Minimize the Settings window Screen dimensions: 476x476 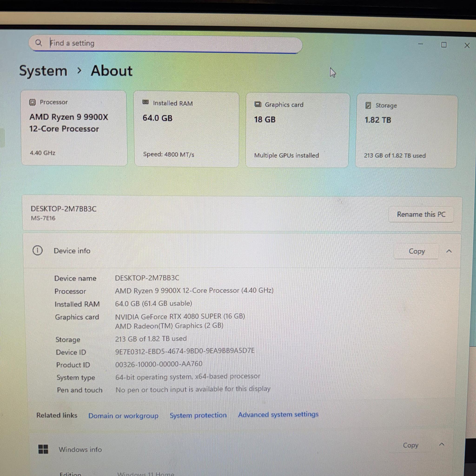pos(420,44)
